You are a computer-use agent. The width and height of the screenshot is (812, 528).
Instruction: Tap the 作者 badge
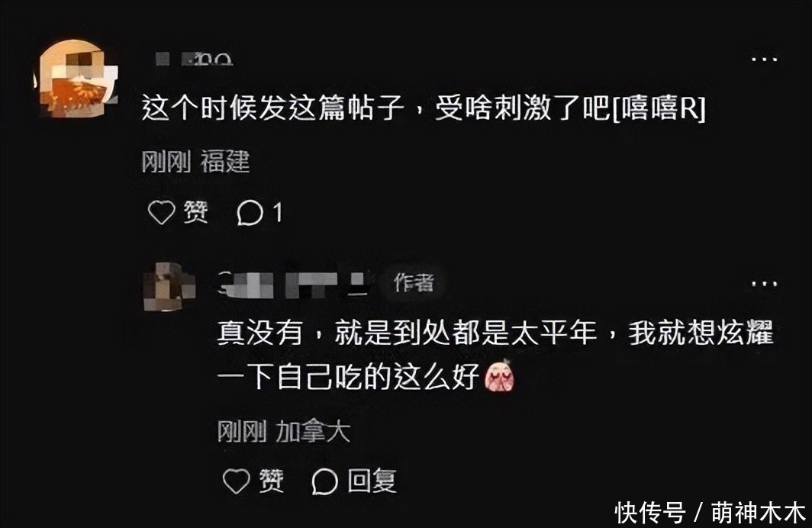point(414,283)
